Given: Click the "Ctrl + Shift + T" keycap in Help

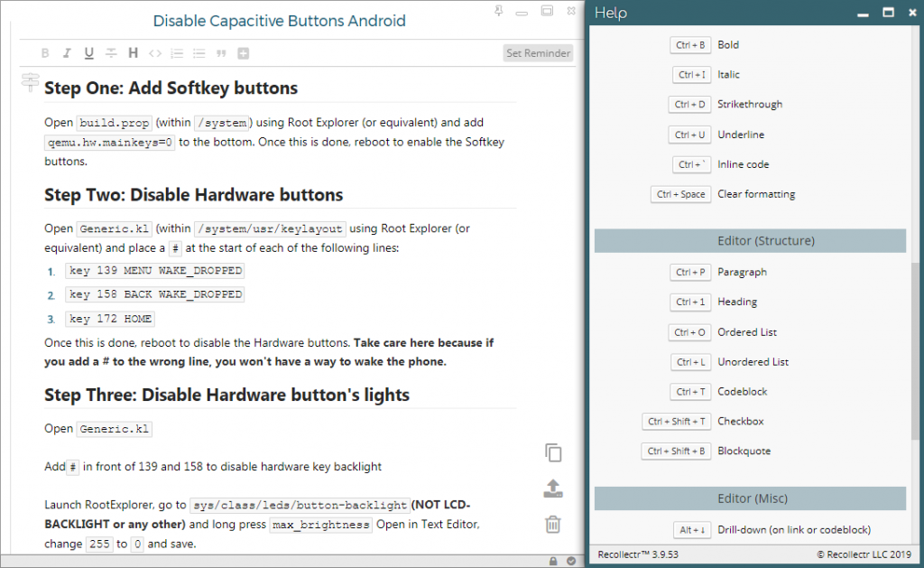Looking at the screenshot, I should pyautogui.click(x=677, y=421).
